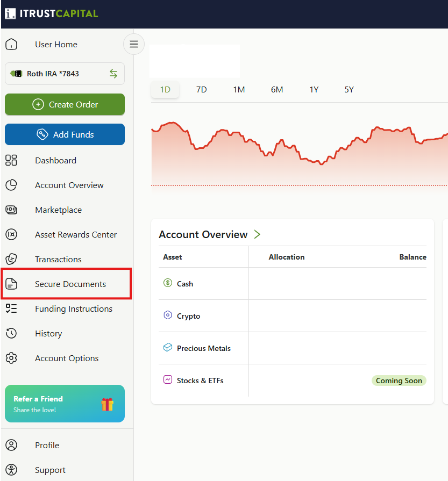Viewport: 448px width, 481px height.
Task: Click the Account Overview pie chart icon
Action: 11,185
